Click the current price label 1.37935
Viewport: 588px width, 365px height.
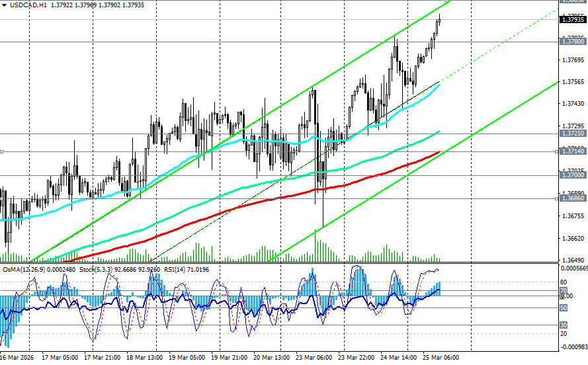572,19
